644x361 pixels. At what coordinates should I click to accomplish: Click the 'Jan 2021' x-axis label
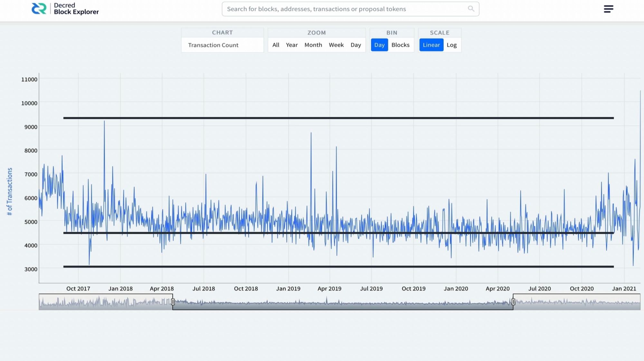pyautogui.click(x=624, y=289)
